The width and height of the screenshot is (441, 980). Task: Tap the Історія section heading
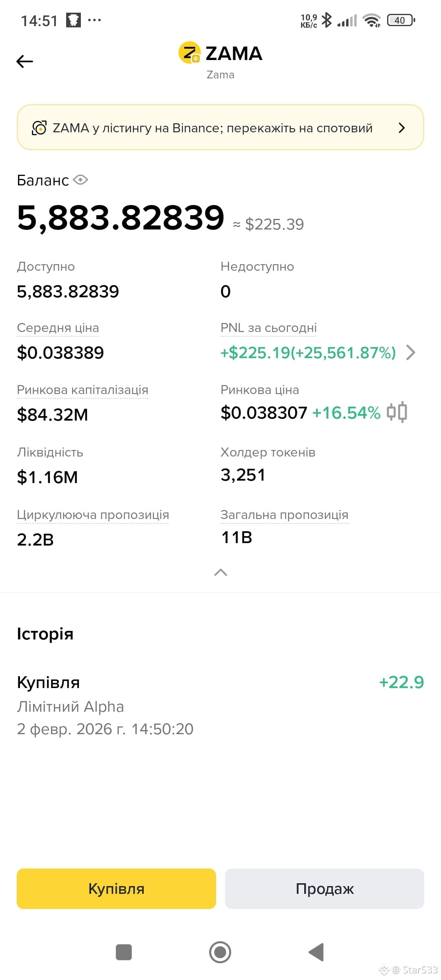point(45,634)
